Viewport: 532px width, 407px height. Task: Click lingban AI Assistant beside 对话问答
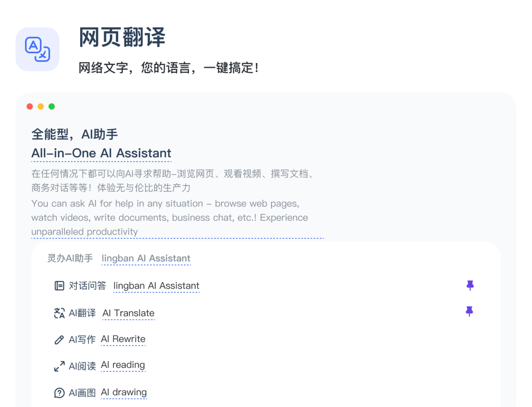coord(156,286)
